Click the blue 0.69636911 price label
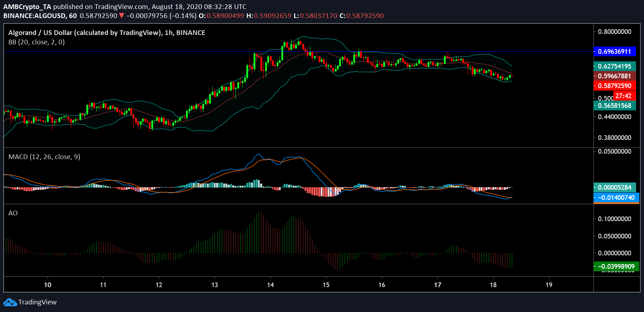This screenshot has width=644, height=312. [615, 52]
